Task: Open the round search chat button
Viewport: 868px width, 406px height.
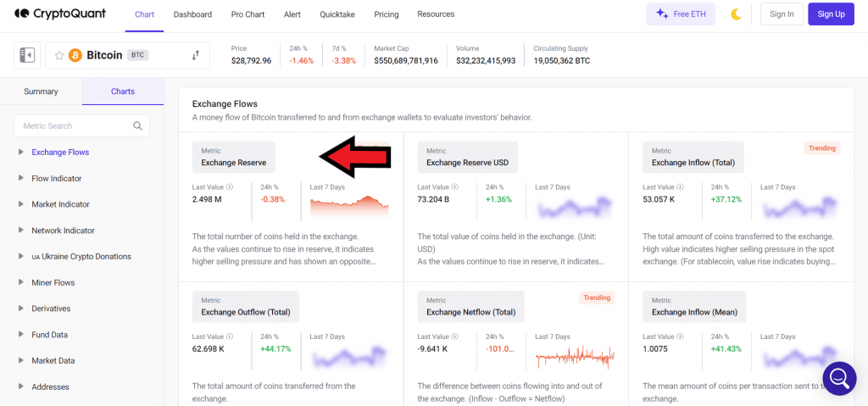Action: (838, 378)
